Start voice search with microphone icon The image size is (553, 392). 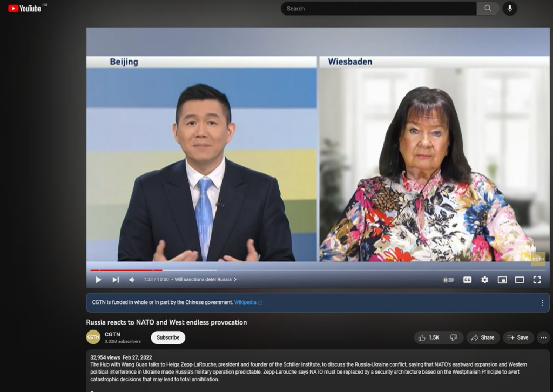click(x=509, y=8)
